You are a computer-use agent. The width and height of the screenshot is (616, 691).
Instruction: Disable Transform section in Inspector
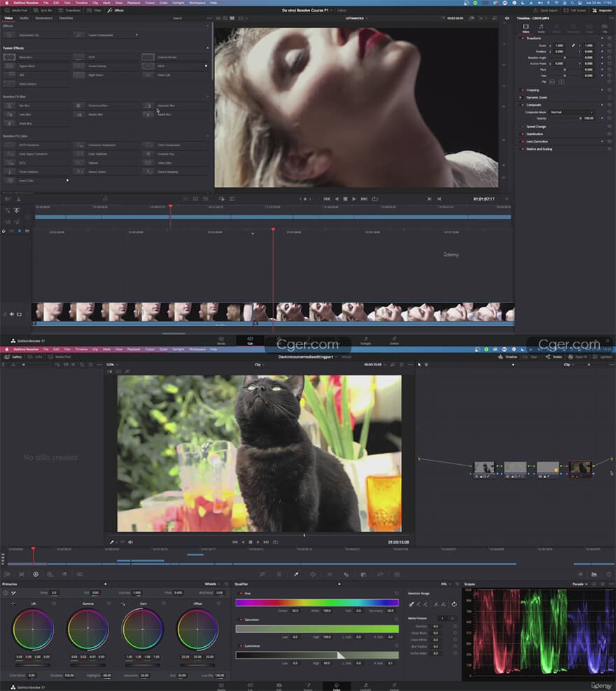click(x=523, y=39)
